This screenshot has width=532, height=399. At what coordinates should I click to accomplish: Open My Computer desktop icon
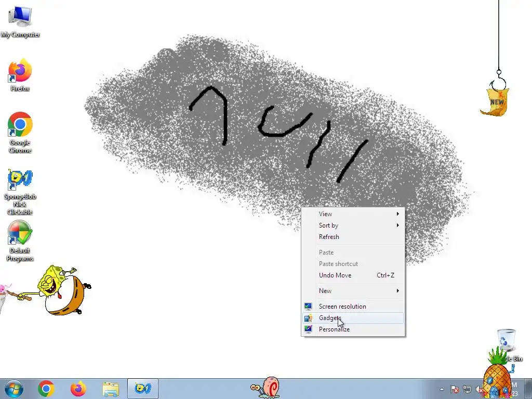point(20,22)
